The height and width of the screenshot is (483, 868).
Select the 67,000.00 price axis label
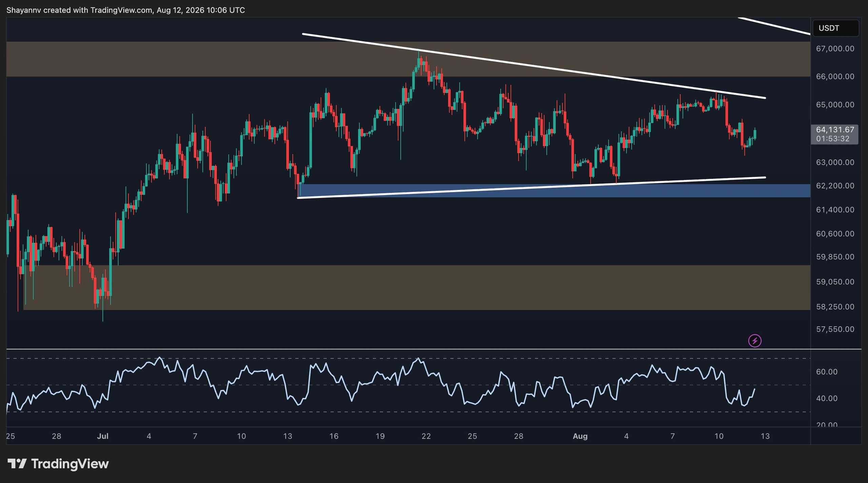[x=835, y=49]
